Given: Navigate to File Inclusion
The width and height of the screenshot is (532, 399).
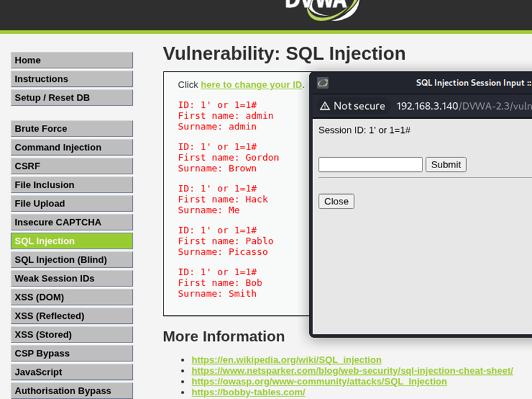Looking at the screenshot, I should click(x=72, y=185).
